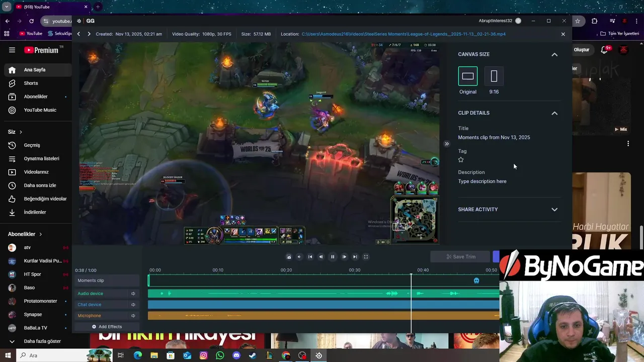
Task: Click the description input field
Action: tap(482, 182)
